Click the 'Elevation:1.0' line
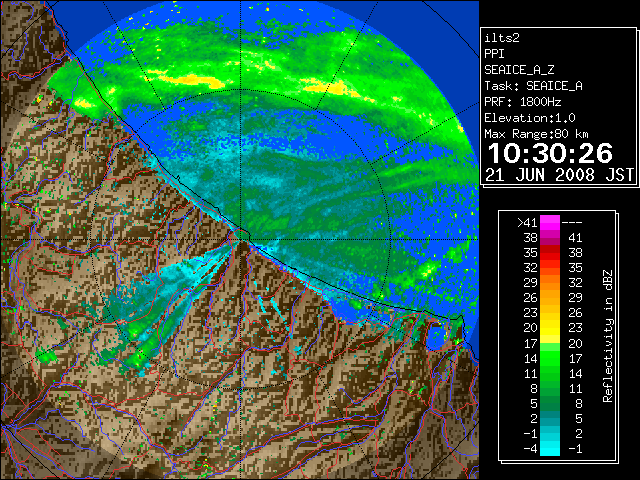 pos(530,118)
